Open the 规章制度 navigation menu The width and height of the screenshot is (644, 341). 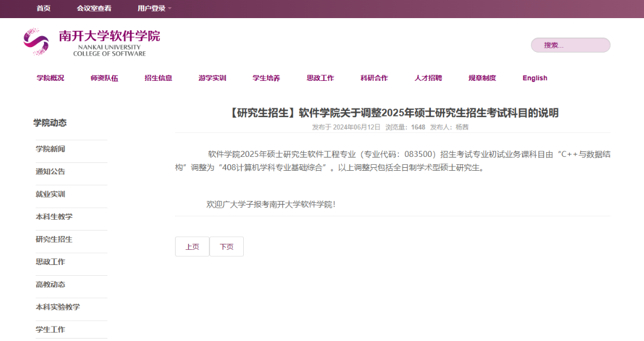[482, 78]
